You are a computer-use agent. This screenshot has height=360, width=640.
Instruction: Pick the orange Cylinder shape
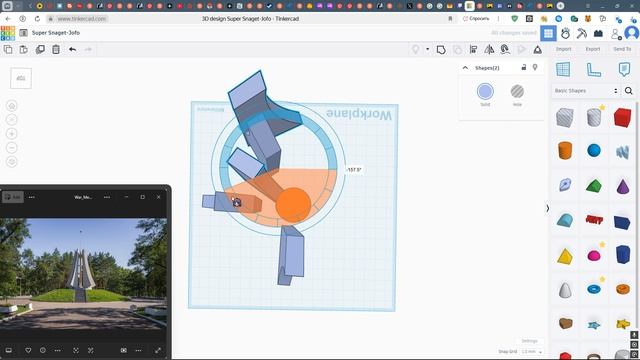[x=565, y=150]
